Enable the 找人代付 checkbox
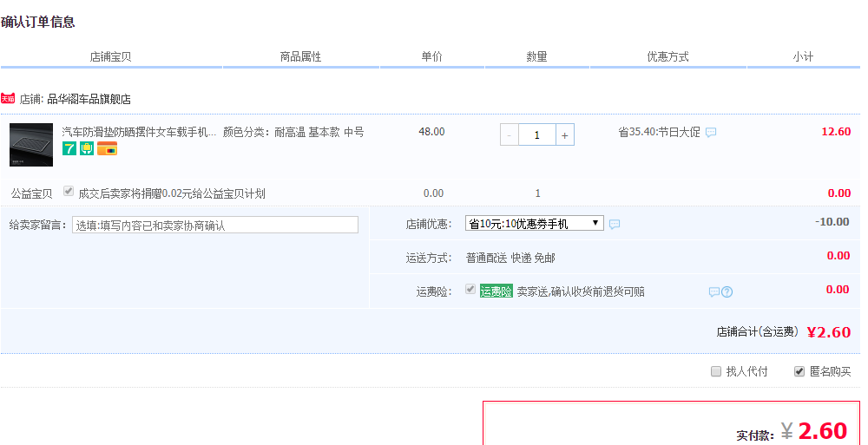This screenshot has width=868, height=445. pos(716,371)
